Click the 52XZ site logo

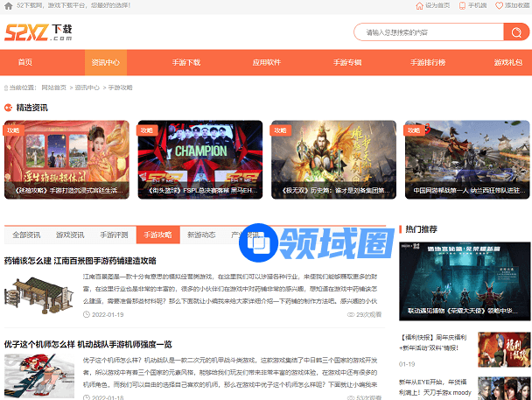click(38, 34)
